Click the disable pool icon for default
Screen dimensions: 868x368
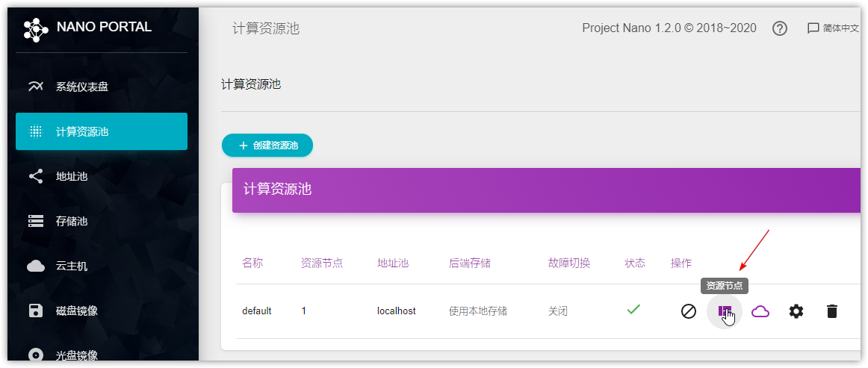(689, 311)
